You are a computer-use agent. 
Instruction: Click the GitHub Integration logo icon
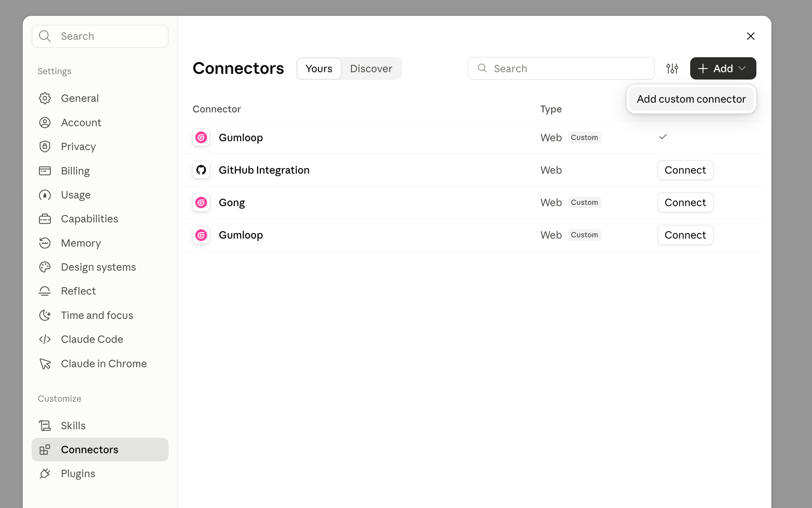(x=201, y=170)
